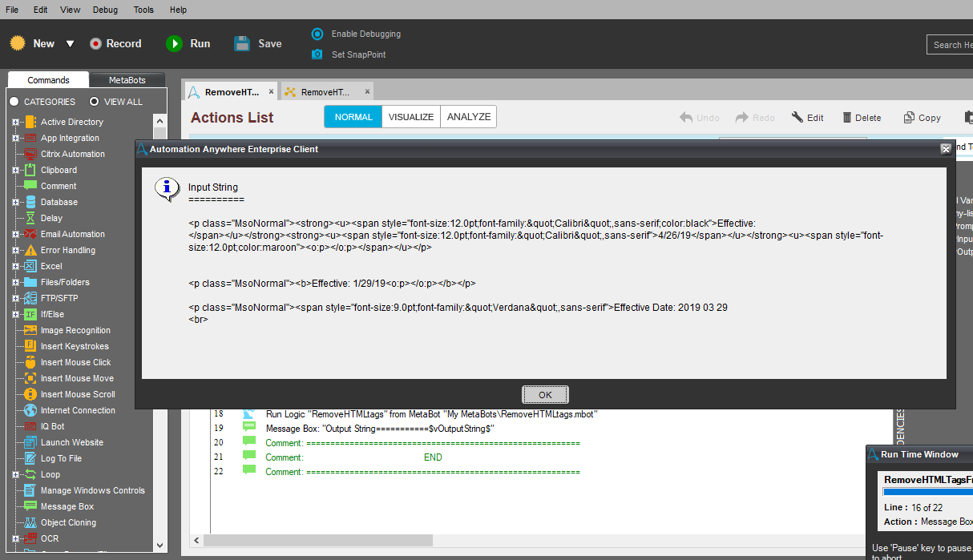Expand the Excel tree node
Screen dimensions: 973x560
pos(15,266)
